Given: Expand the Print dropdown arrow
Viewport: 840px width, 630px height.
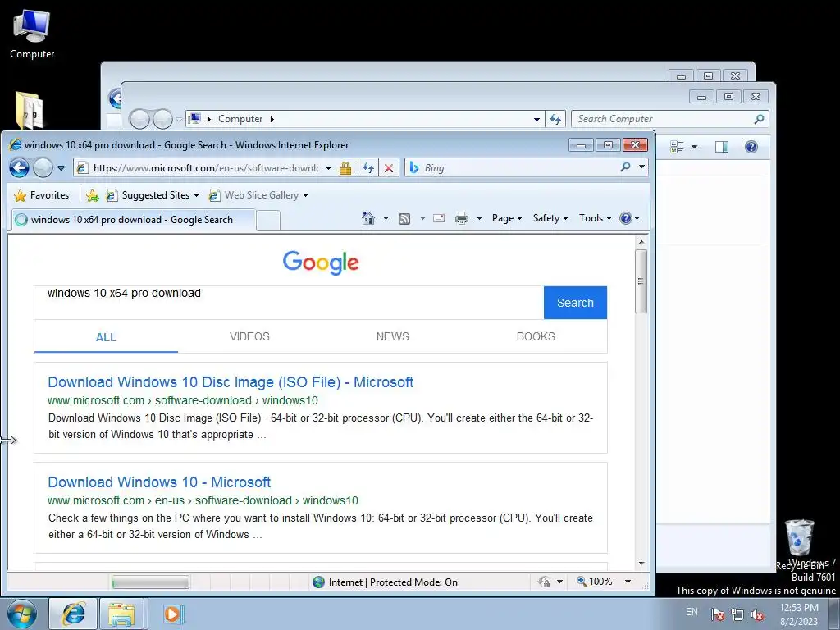Looking at the screenshot, I should point(479,218).
